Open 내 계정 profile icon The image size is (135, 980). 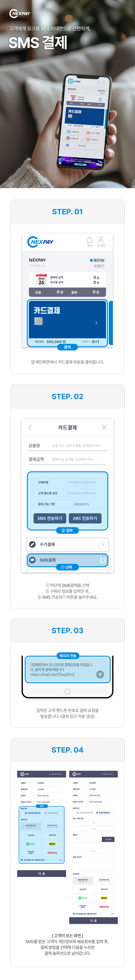tap(101, 240)
